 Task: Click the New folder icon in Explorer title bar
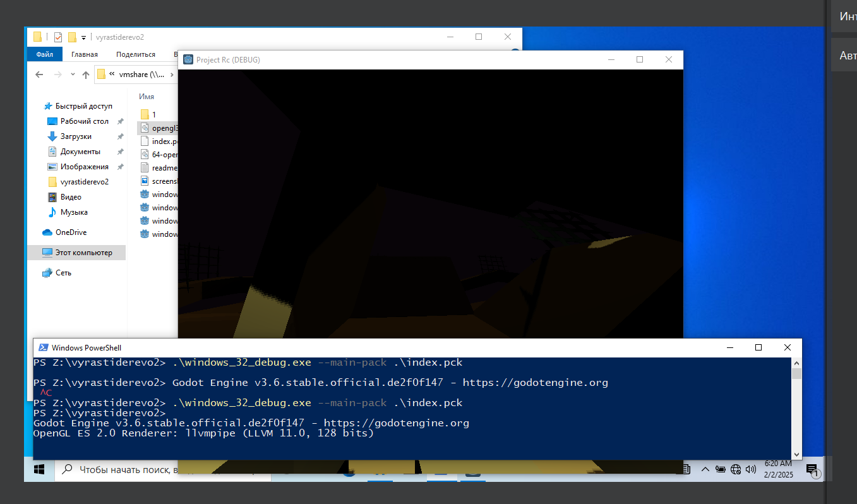point(72,37)
